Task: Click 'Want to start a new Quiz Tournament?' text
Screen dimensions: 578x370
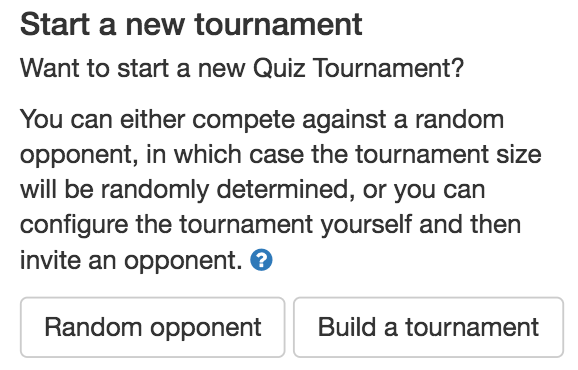Action: (242, 68)
